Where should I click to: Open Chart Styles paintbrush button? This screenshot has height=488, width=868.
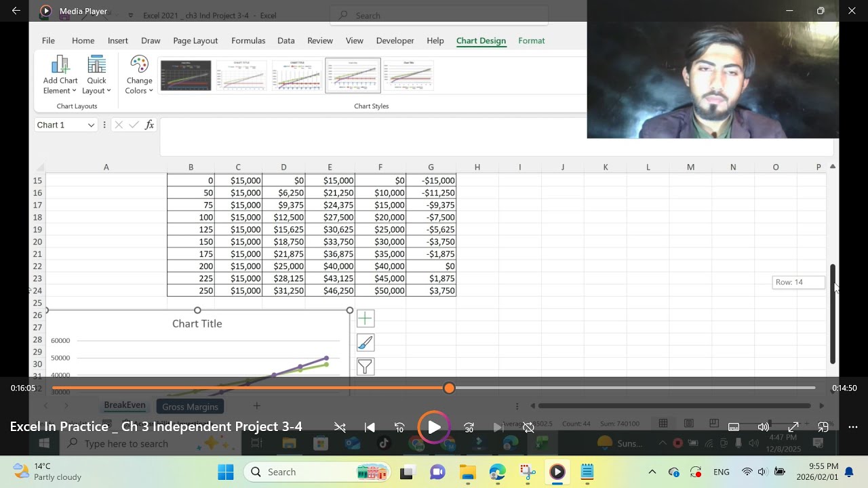[x=365, y=343]
